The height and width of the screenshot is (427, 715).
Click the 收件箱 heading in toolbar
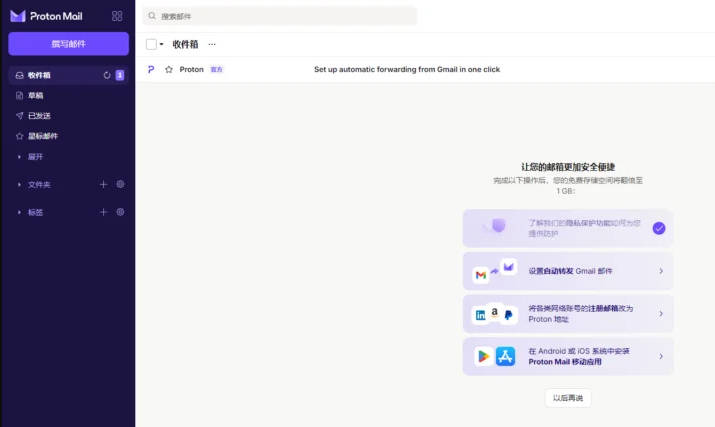pos(185,44)
